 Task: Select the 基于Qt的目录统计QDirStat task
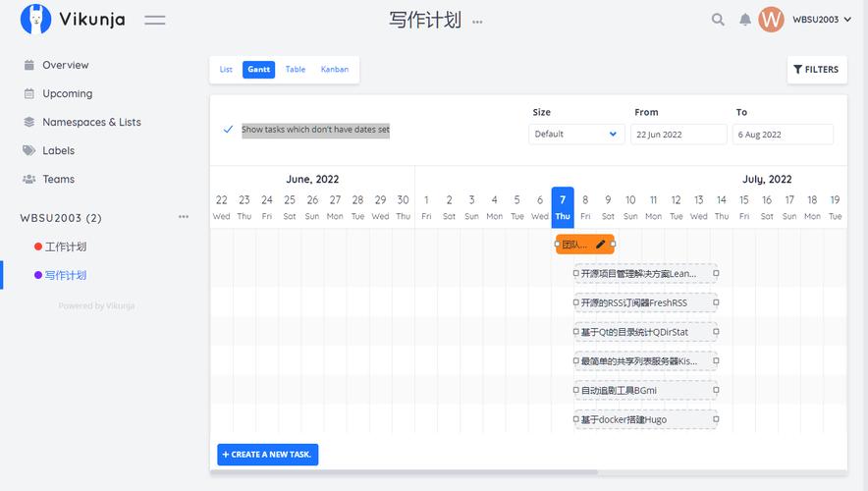645,332
